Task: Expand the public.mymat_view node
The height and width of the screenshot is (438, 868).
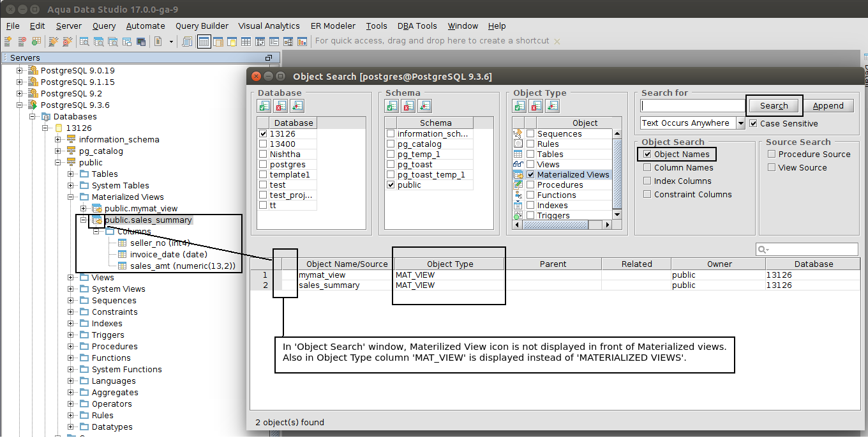Action: pyautogui.click(x=83, y=209)
